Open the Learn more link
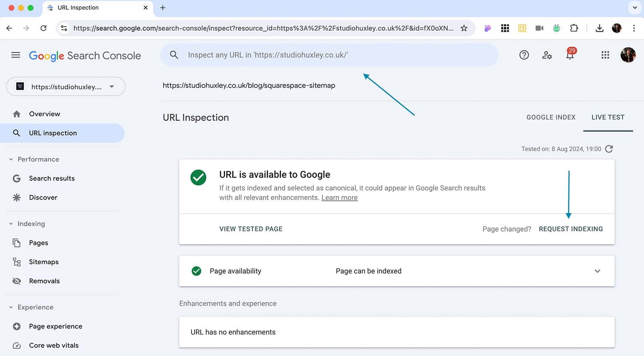Screen dimensions: 644x356 point(339,198)
